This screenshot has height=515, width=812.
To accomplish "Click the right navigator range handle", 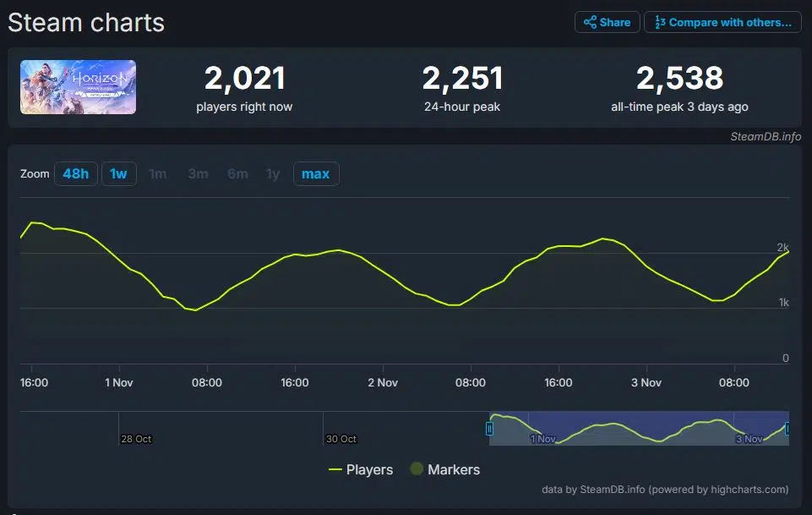I will coord(787,429).
